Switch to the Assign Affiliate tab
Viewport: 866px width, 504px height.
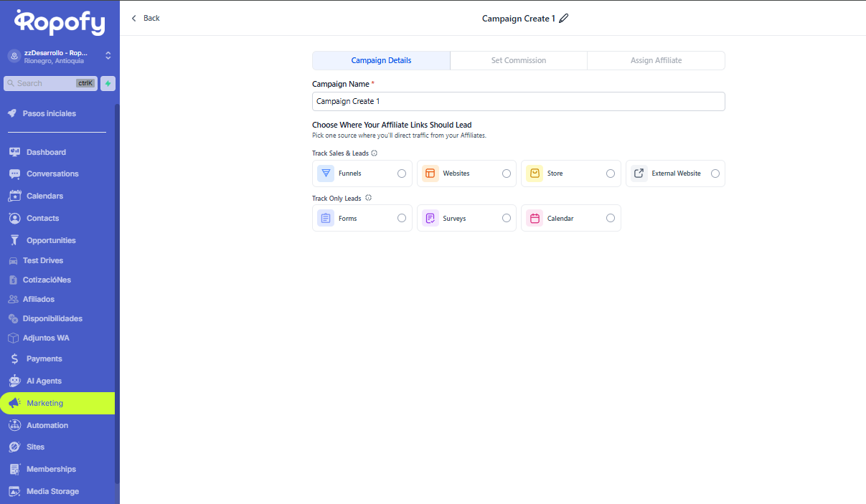[656, 60]
